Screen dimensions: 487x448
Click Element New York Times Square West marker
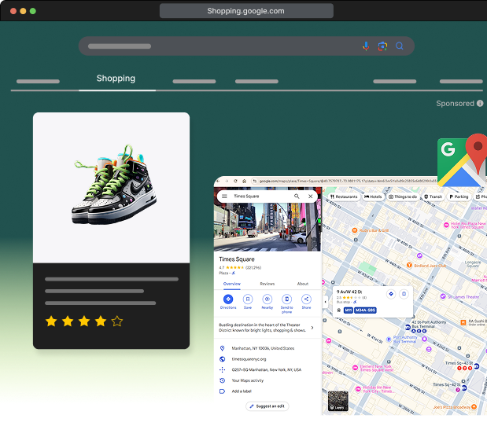point(355,368)
